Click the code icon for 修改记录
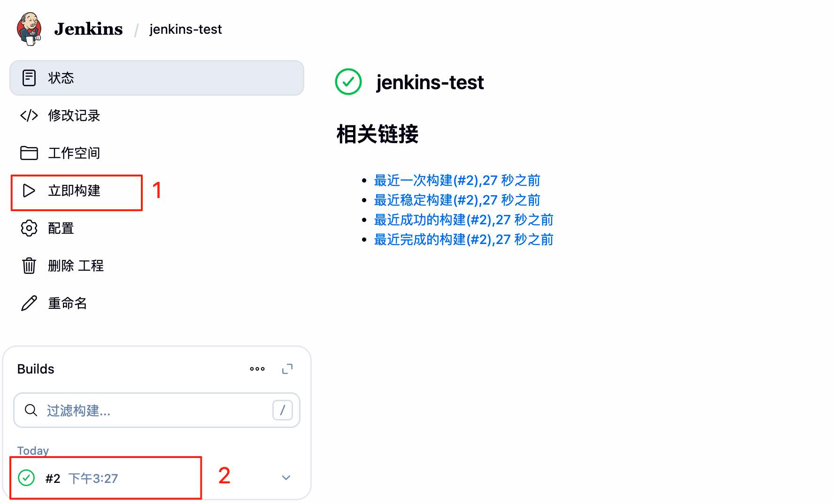This screenshot has width=833, height=504. (29, 115)
